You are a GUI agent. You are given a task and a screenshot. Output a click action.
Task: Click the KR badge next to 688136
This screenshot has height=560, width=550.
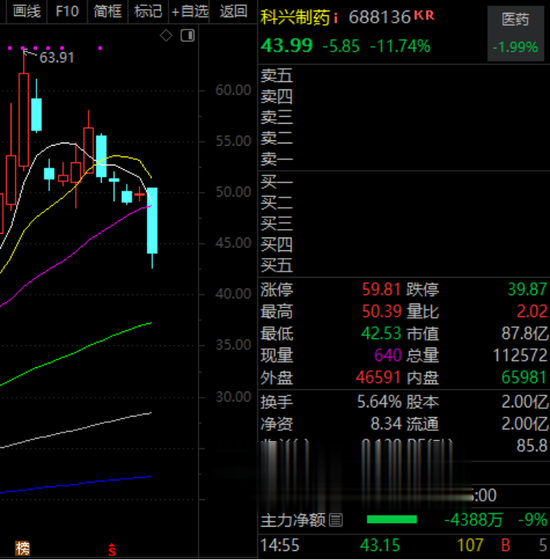click(424, 15)
